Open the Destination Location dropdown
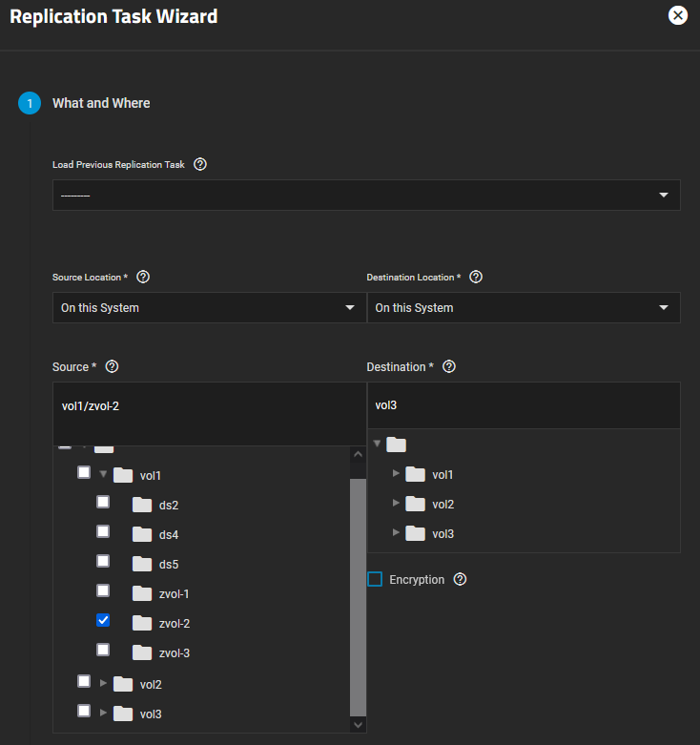 (524, 307)
